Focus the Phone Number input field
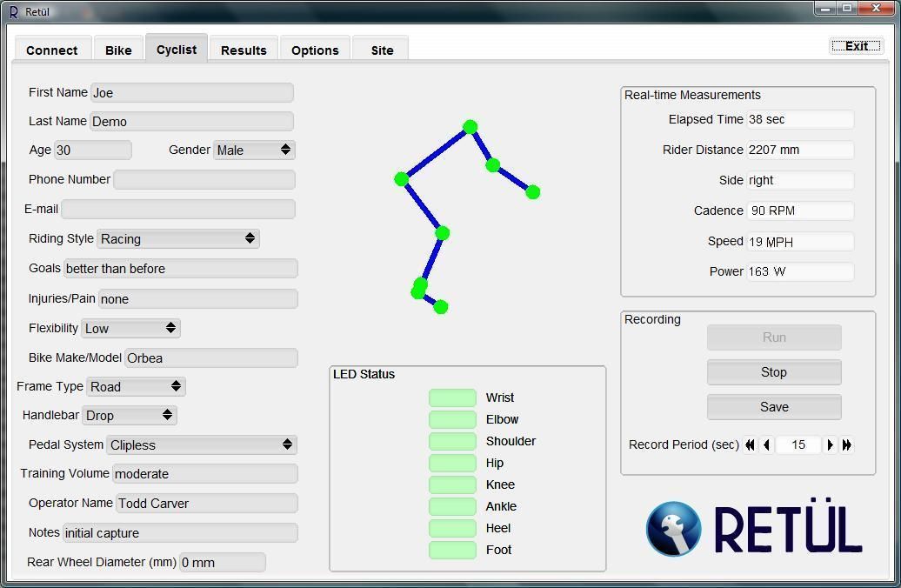The width and height of the screenshot is (901, 588). click(204, 179)
